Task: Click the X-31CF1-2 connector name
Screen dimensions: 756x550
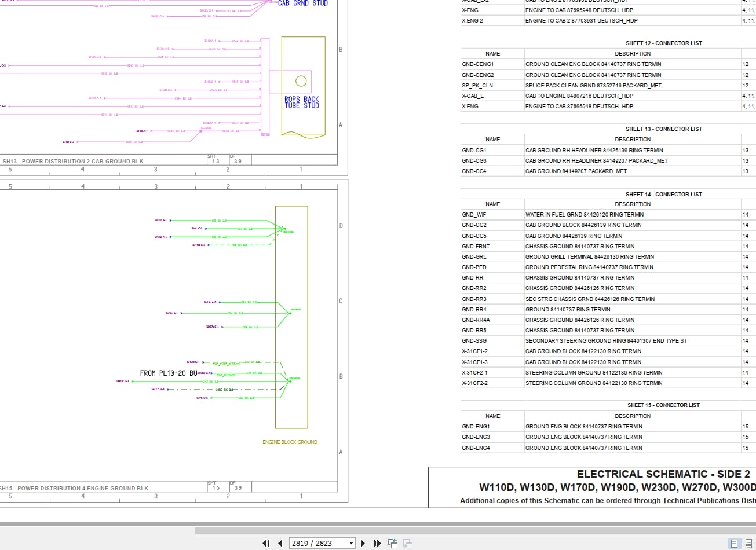Action: click(x=474, y=351)
